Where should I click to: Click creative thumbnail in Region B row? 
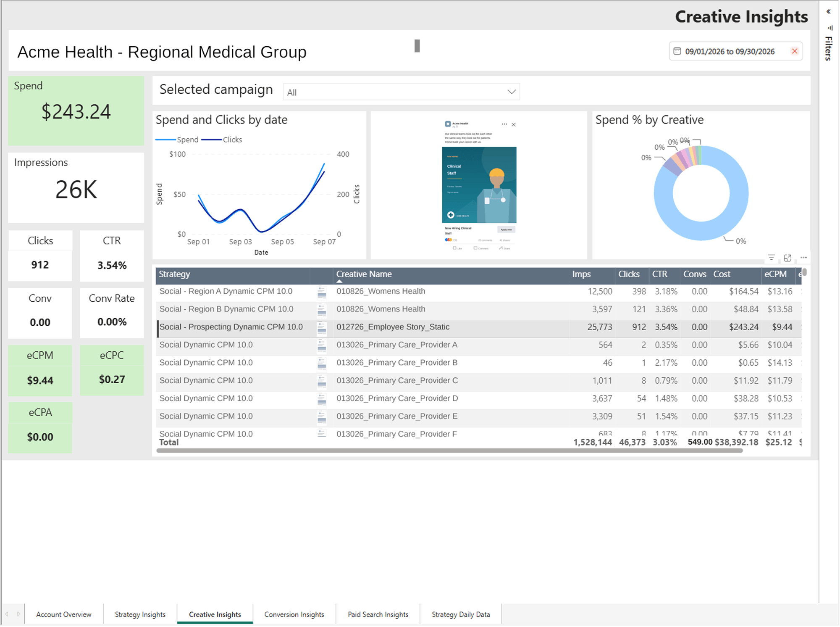tap(322, 310)
